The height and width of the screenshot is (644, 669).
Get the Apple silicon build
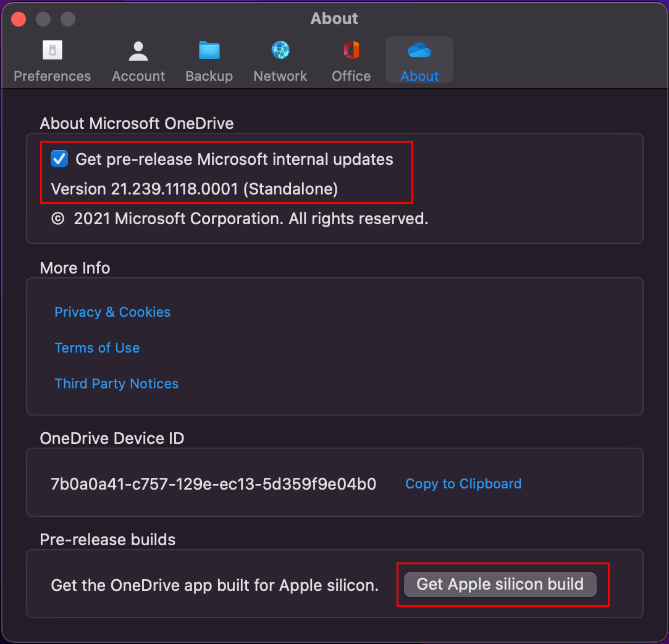[x=501, y=584]
